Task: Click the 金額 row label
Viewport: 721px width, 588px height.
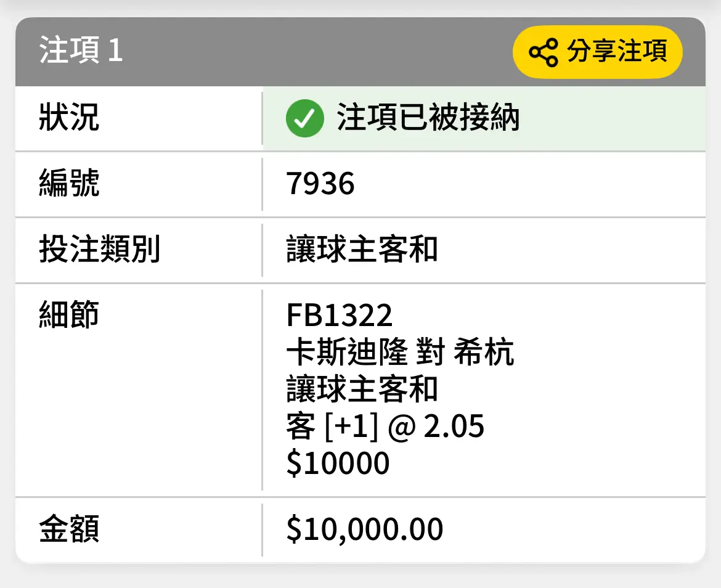Action: pyautogui.click(x=69, y=529)
